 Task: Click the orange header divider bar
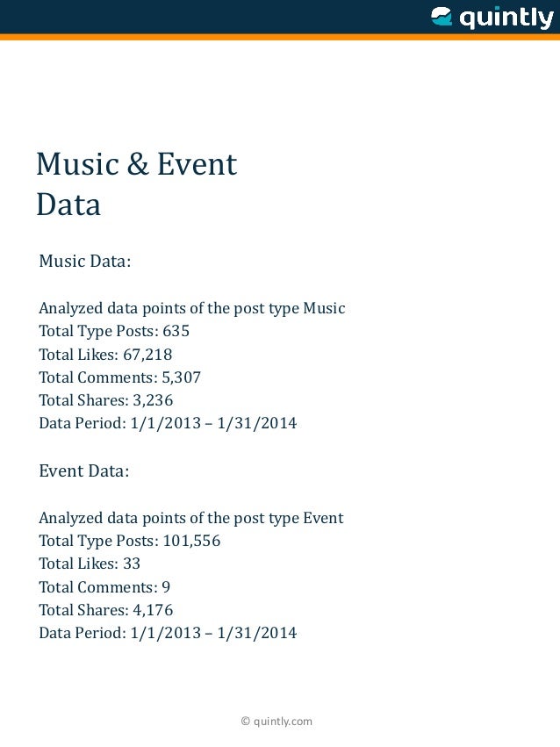(x=280, y=37)
